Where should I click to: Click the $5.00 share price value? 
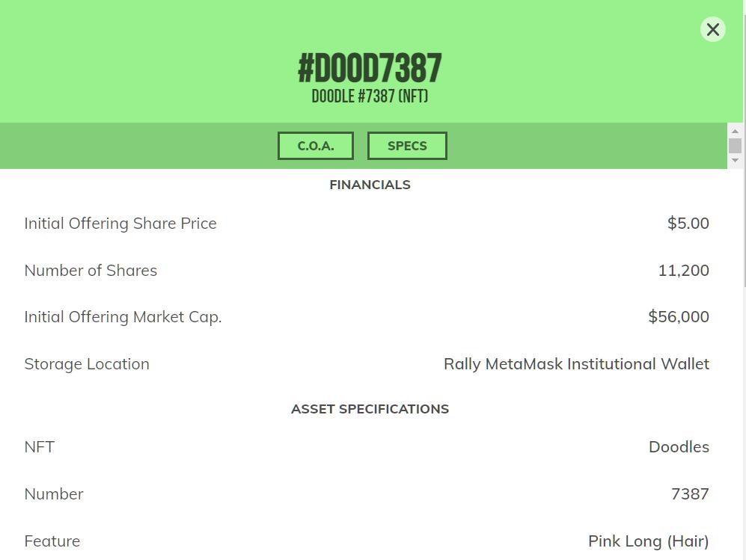[x=688, y=224]
